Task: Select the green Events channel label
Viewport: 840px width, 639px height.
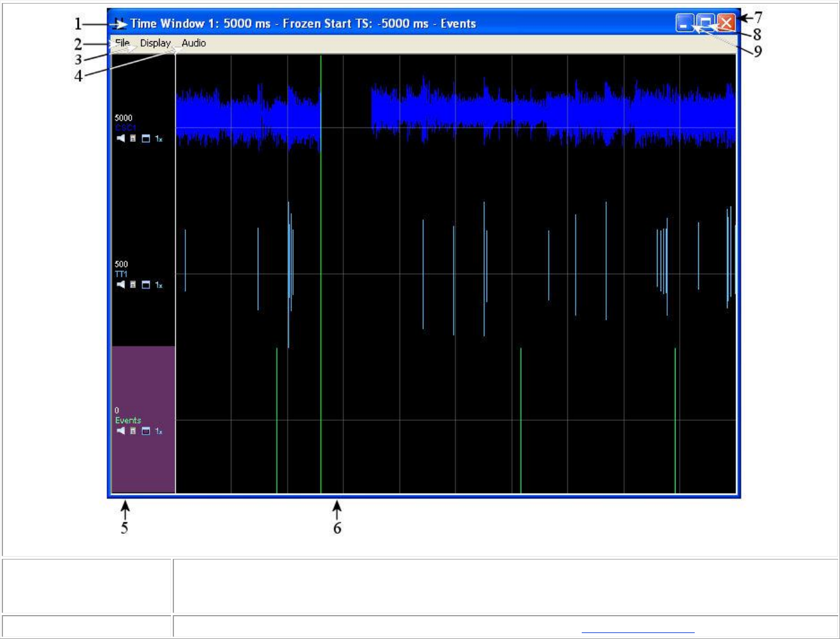Action: point(128,420)
